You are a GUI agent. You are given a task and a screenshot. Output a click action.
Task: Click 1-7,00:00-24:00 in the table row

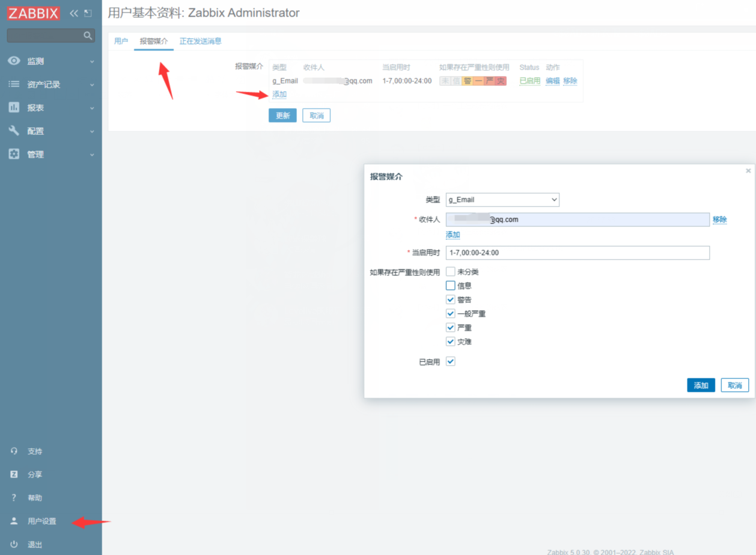click(407, 81)
